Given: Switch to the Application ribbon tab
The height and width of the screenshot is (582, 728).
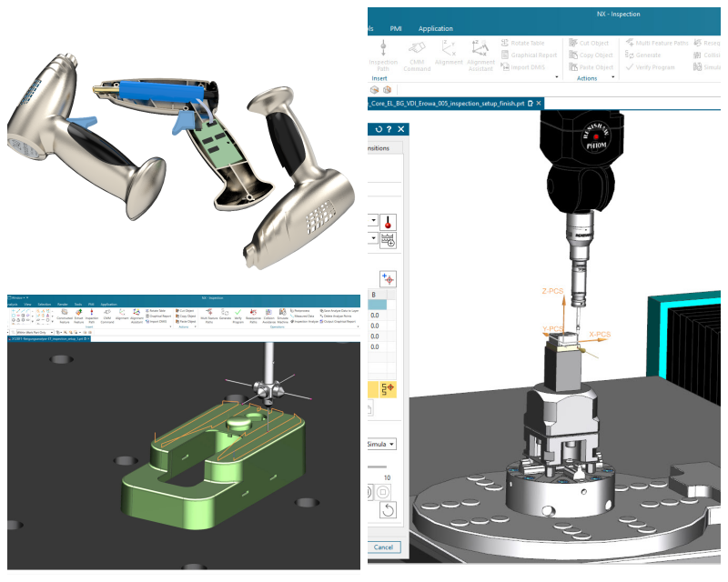Looking at the screenshot, I should coord(435,28).
